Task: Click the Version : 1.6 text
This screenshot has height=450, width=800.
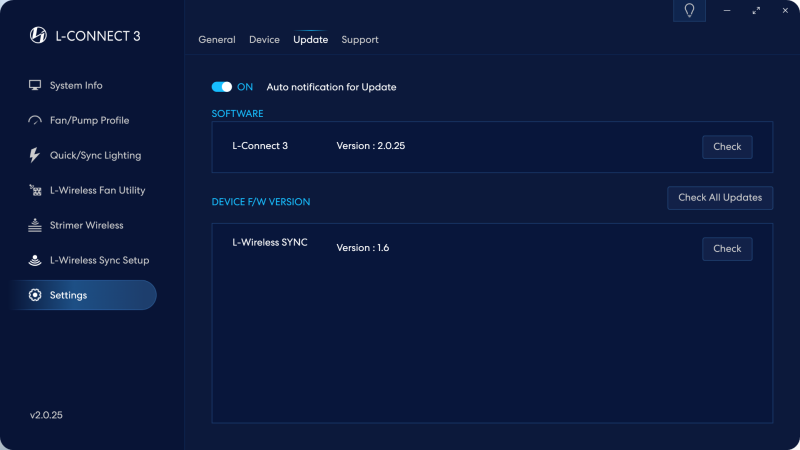Action: coord(363,248)
